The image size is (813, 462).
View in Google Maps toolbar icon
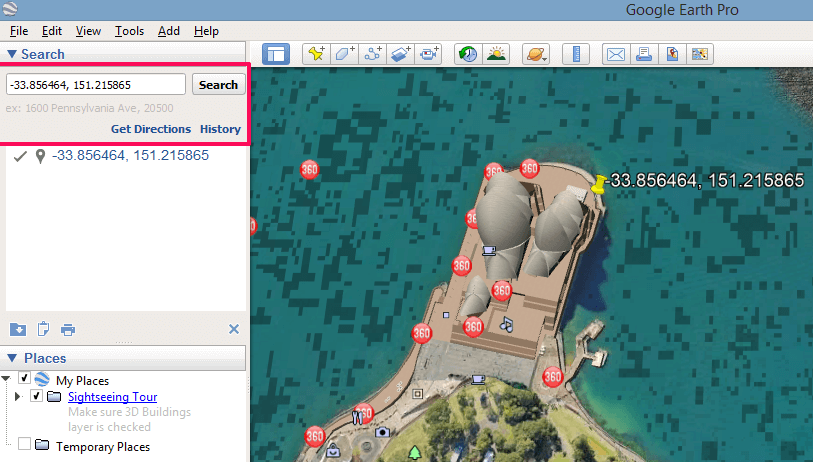699,54
